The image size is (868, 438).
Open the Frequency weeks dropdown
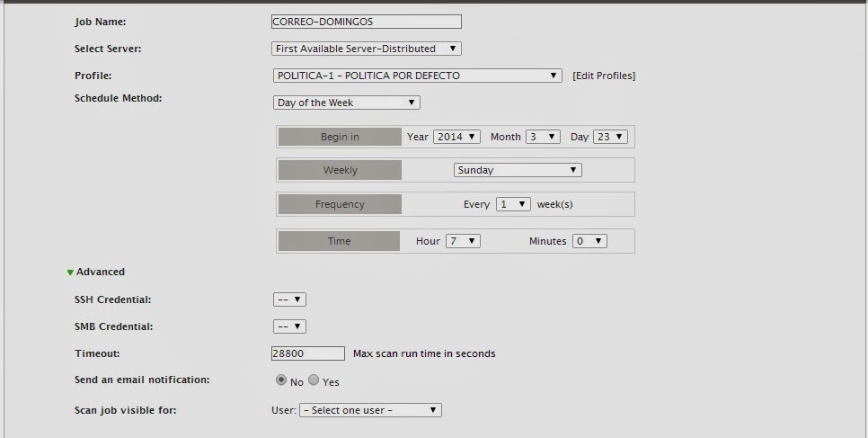coord(513,204)
